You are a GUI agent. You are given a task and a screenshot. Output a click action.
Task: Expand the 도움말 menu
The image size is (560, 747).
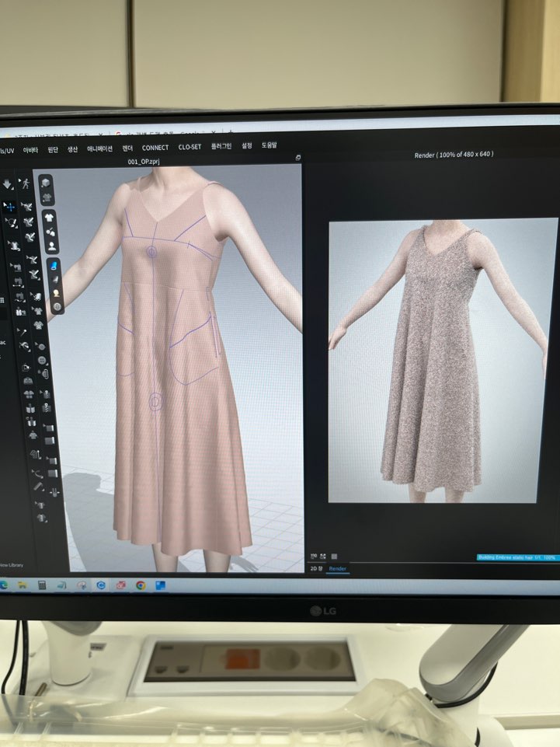[269, 145]
